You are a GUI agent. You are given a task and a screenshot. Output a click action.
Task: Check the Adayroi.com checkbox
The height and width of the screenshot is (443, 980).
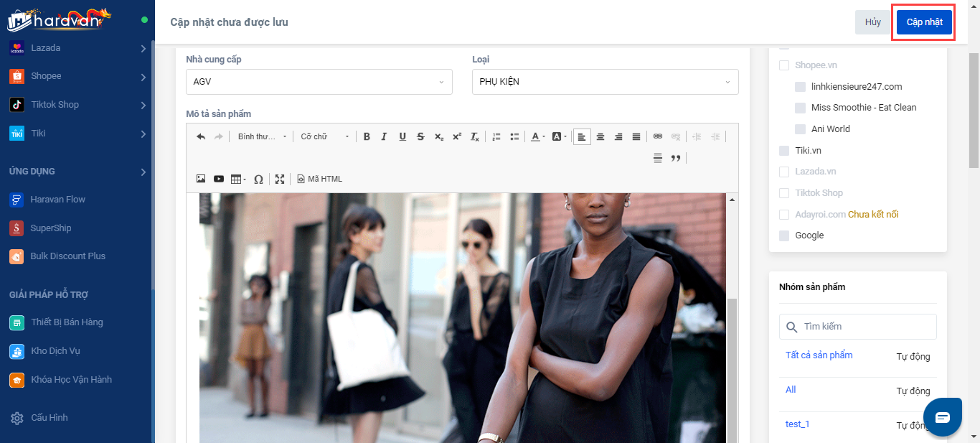pyautogui.click(x=784, y=215)
